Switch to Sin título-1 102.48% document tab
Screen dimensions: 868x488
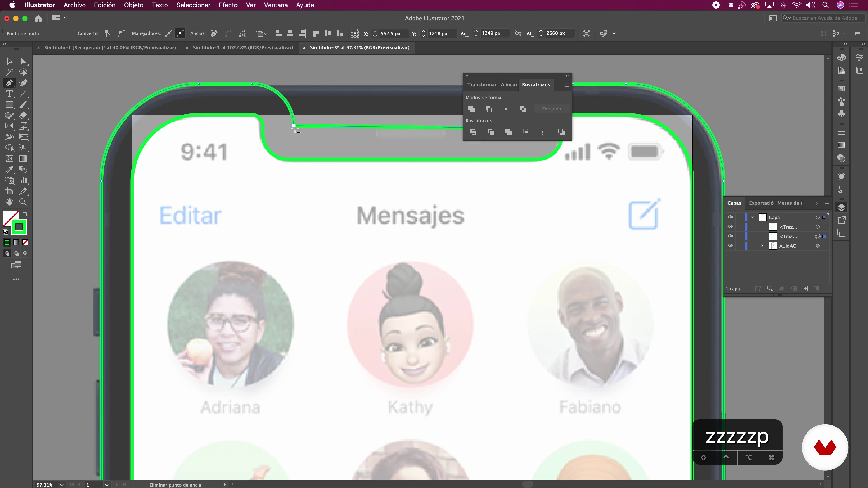tap(243, 47)
